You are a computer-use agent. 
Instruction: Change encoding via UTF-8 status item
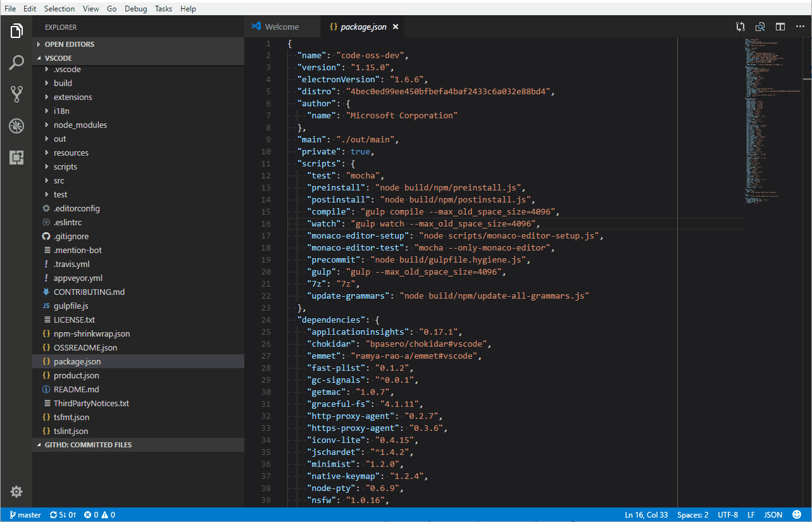click(728, 515)
